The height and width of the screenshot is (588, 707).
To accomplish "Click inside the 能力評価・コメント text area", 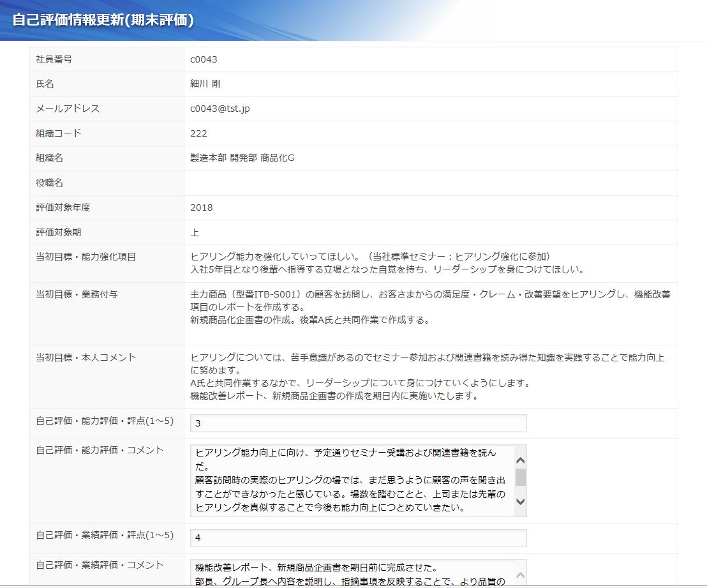I will point(351,480).
